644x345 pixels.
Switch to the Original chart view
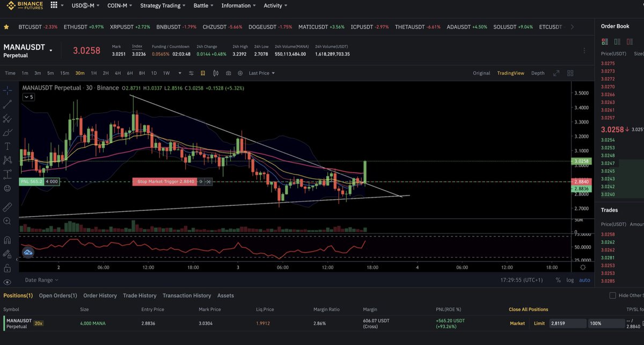coord(481,73)
